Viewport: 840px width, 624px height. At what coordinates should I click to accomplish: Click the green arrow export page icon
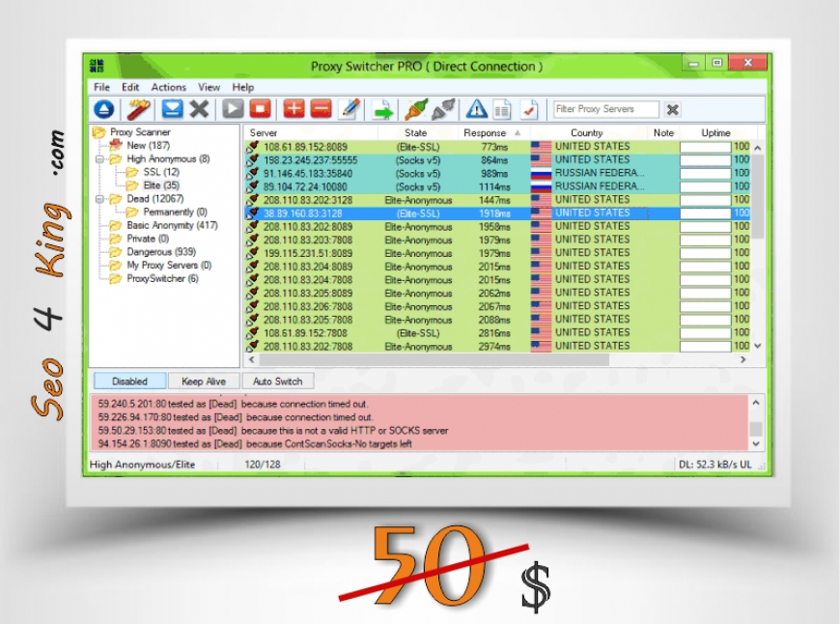point(383,110)
